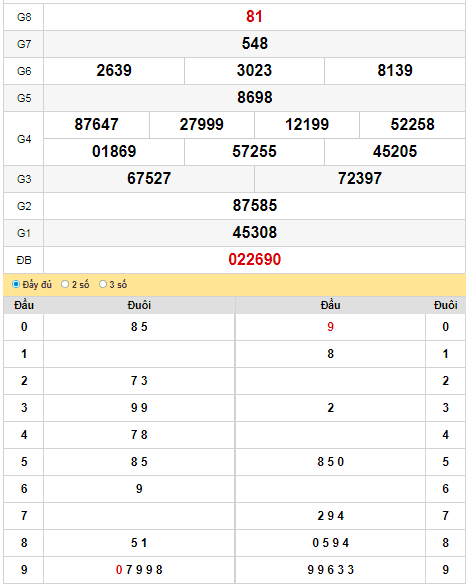The image size is (469, 586).
Task: Click heads "9 9 6 3 3" for tail 9
Action: (x=330, y=570)
